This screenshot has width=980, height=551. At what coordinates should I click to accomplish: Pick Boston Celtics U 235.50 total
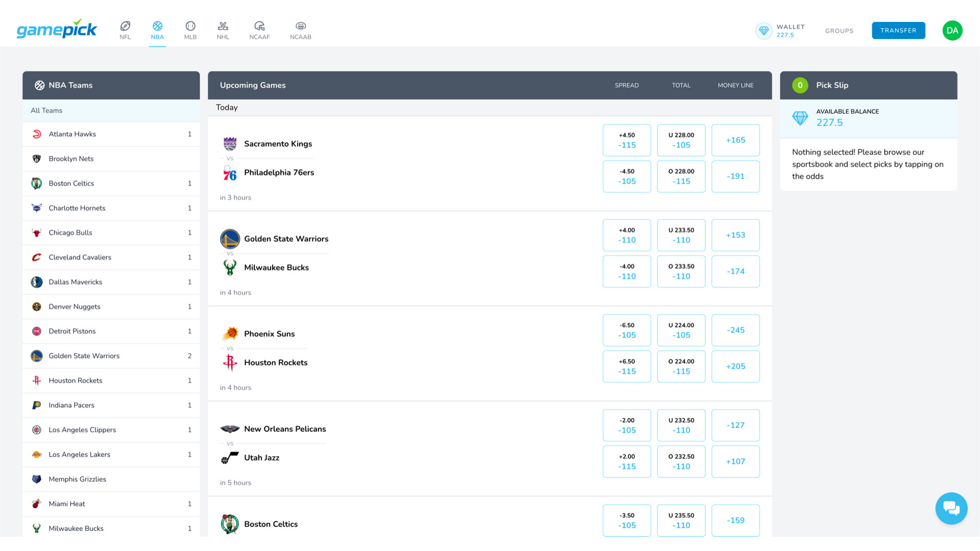(x=681, y=520)
